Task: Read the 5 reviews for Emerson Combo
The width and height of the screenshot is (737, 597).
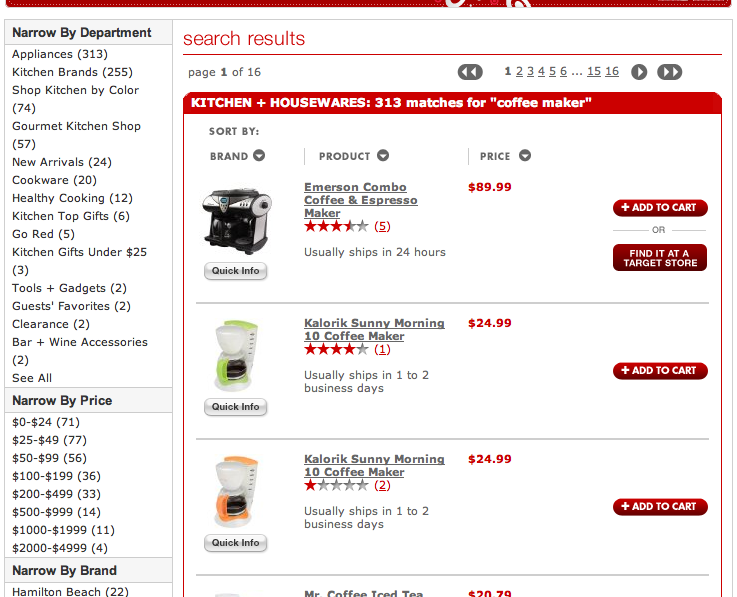Action: (382, 227)
